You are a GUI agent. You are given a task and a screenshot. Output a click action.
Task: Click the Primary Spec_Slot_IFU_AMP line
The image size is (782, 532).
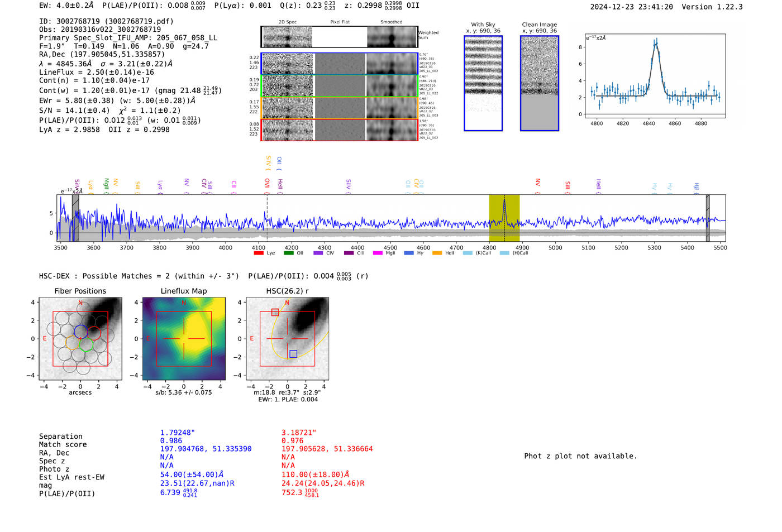coord(128,38)
